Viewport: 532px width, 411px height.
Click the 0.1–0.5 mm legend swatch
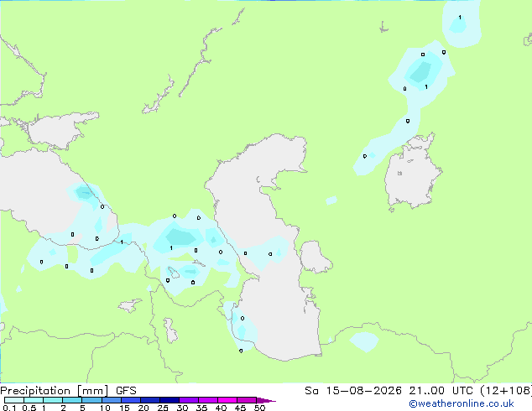pyautogui.click(x=14, y=400)
